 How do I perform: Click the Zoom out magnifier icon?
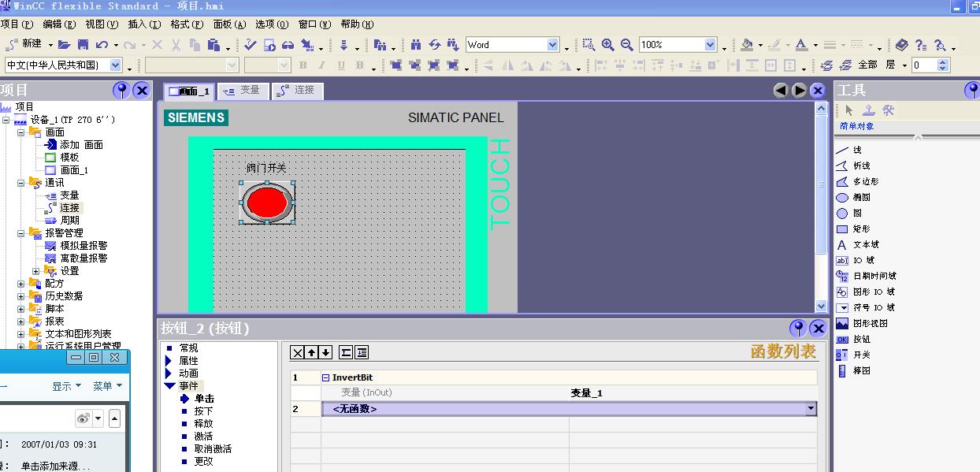(627, 45)
